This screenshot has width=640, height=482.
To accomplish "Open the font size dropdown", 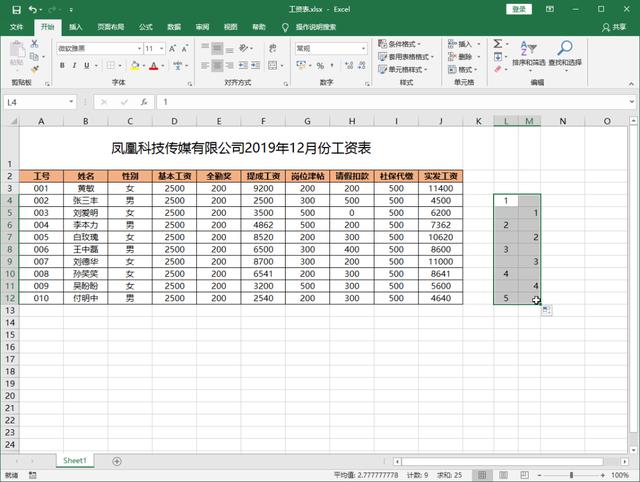I will (x=162, y=48).
